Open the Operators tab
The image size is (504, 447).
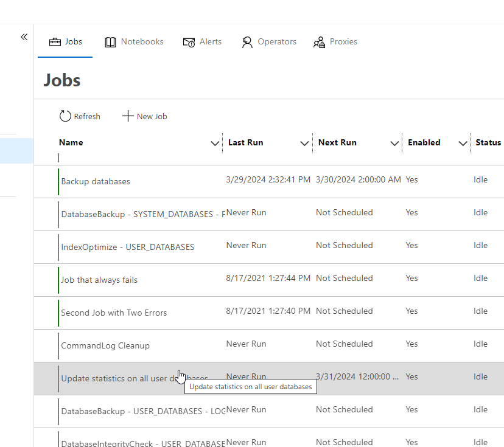(x=277, y=42)
